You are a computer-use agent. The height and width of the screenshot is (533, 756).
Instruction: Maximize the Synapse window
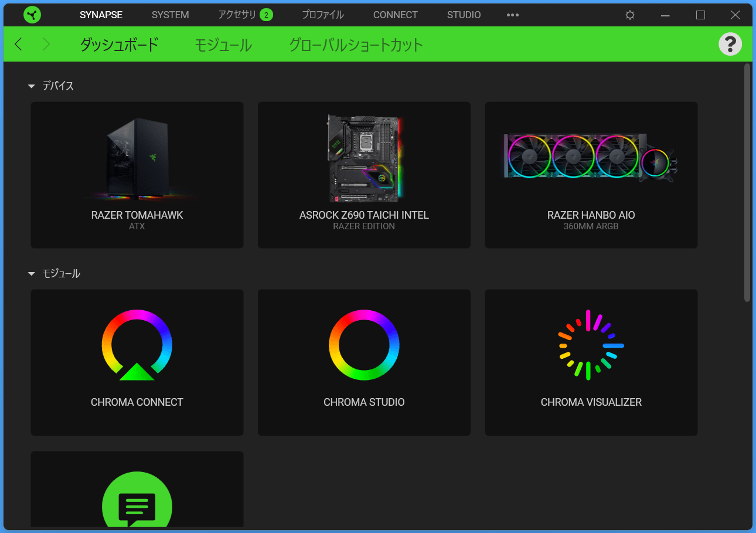[x=700, y=15]
